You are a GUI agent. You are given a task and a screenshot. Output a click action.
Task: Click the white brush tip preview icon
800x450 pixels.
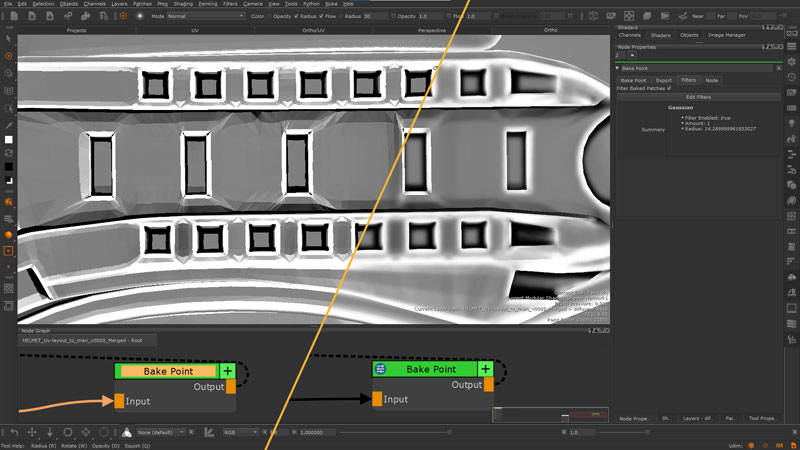140,16
